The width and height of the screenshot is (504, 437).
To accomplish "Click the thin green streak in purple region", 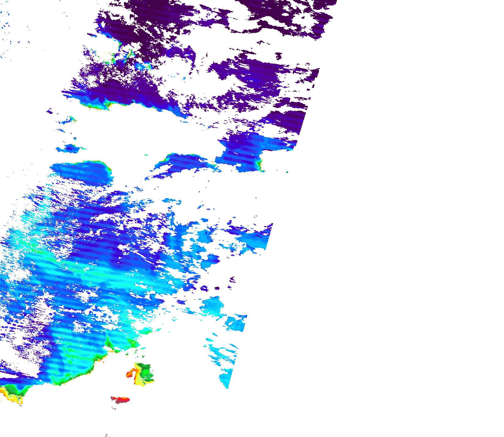I will click(x=120, y=45).
